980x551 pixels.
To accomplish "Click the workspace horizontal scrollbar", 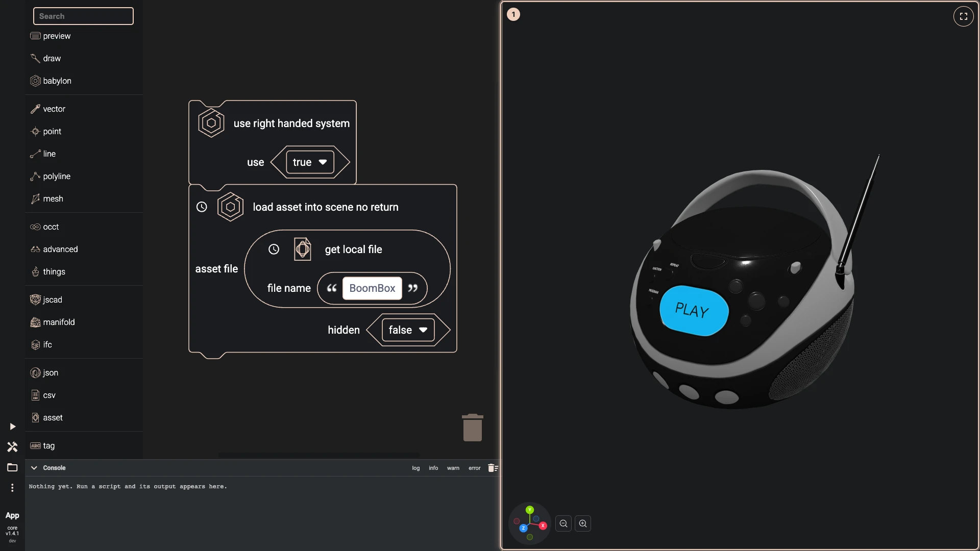I will [319, 455].
